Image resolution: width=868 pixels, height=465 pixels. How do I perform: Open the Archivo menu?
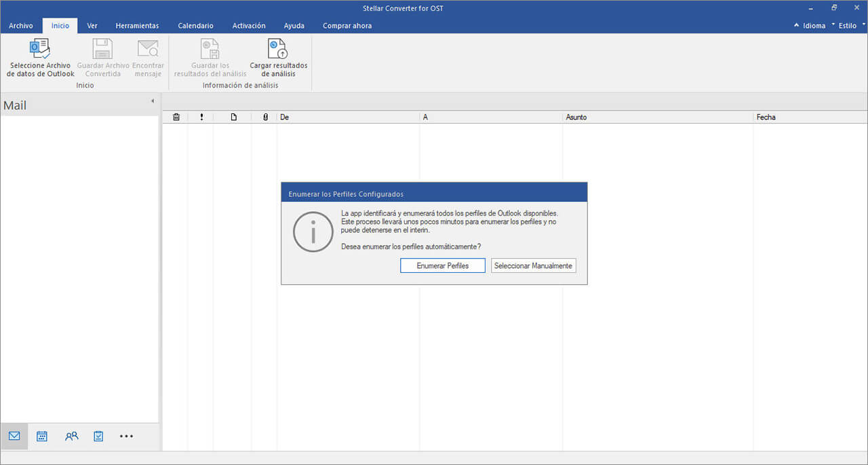[20, 26]
